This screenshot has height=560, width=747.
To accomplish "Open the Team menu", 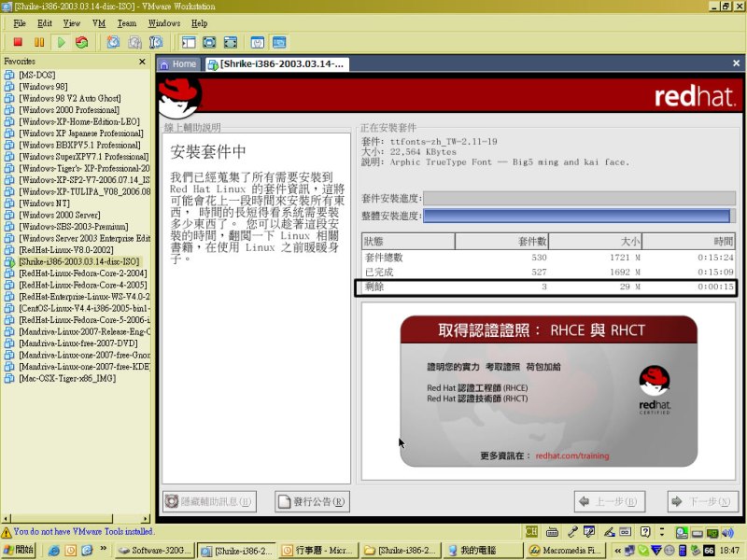I will 127,23.
